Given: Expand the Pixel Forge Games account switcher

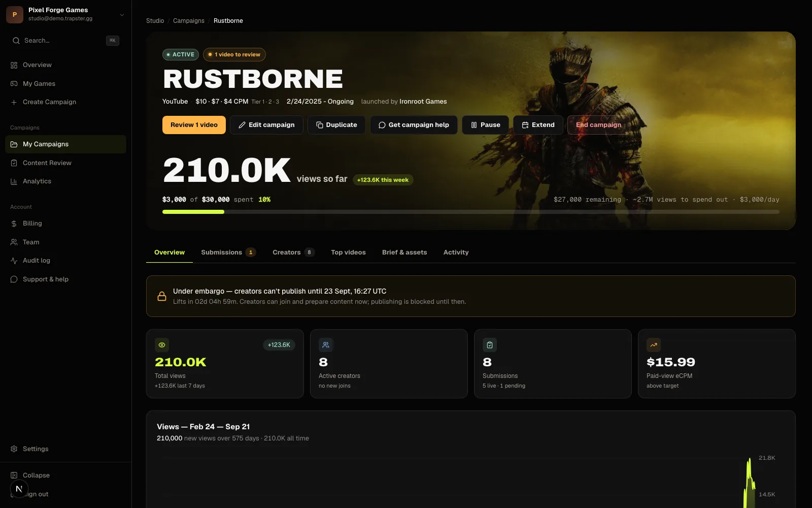Looking at the screenshot, I should (65, 15).
